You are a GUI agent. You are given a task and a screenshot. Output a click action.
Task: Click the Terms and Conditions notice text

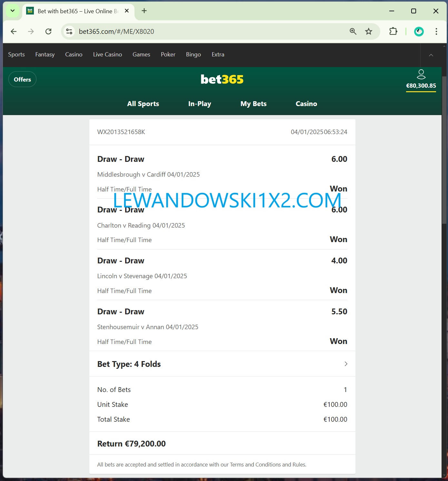[x=202, y=465]
